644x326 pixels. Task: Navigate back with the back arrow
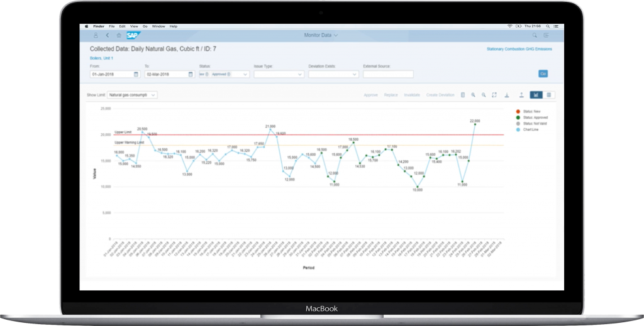[x=107, y=36]
